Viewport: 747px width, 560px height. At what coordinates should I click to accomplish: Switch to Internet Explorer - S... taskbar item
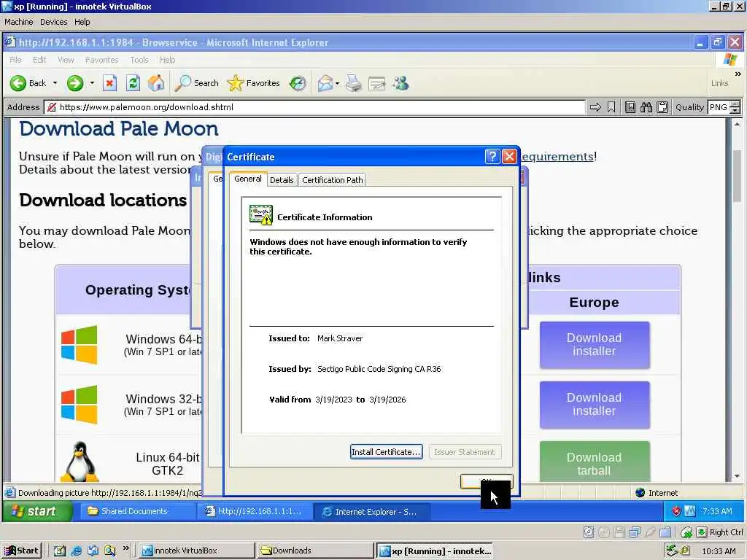click(x=371, y=512)
